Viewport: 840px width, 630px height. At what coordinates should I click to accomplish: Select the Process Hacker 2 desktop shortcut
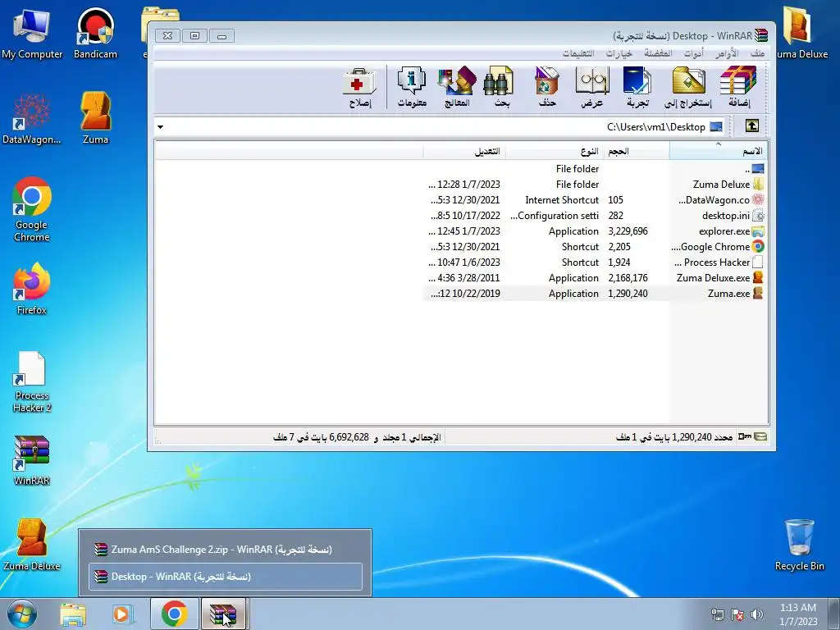tap(32, 381)
